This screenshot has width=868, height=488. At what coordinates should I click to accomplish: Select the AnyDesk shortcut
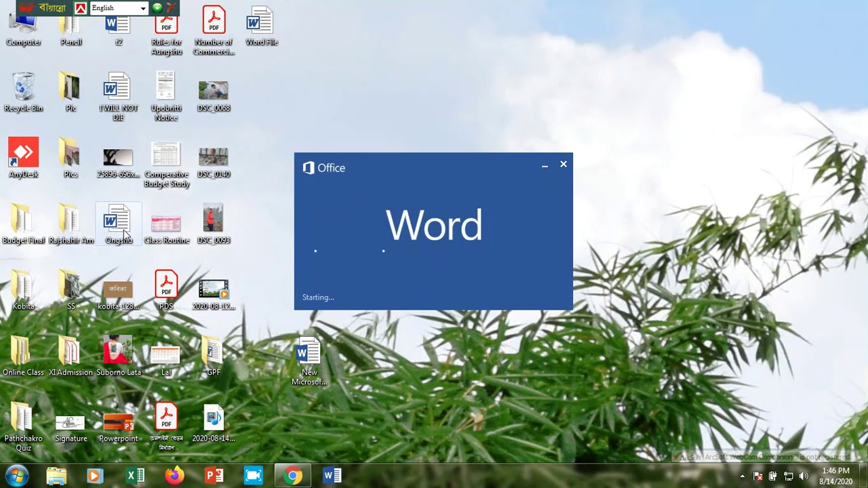pyautogui.click(x=23, y=157)
